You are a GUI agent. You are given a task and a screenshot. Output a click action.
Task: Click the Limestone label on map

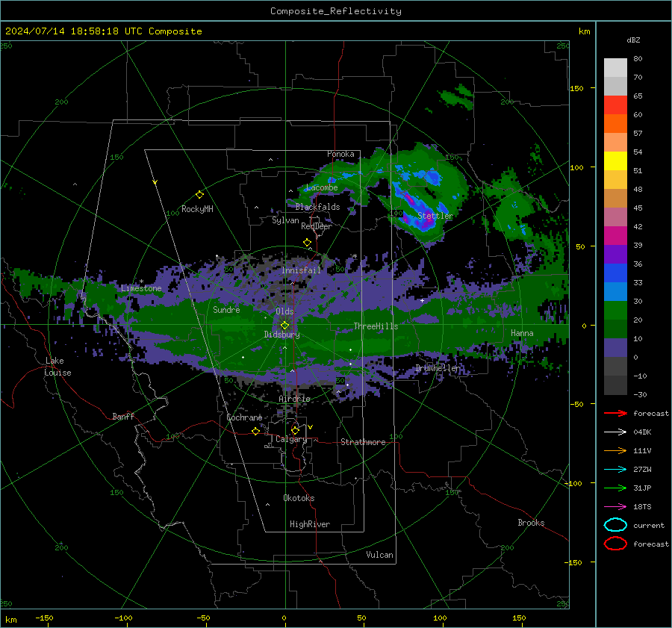tap(141, 288)
